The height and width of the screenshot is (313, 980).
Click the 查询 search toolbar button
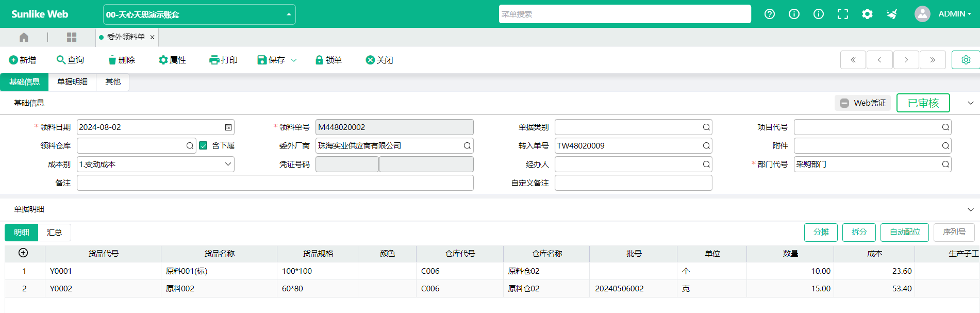[70, 60]
